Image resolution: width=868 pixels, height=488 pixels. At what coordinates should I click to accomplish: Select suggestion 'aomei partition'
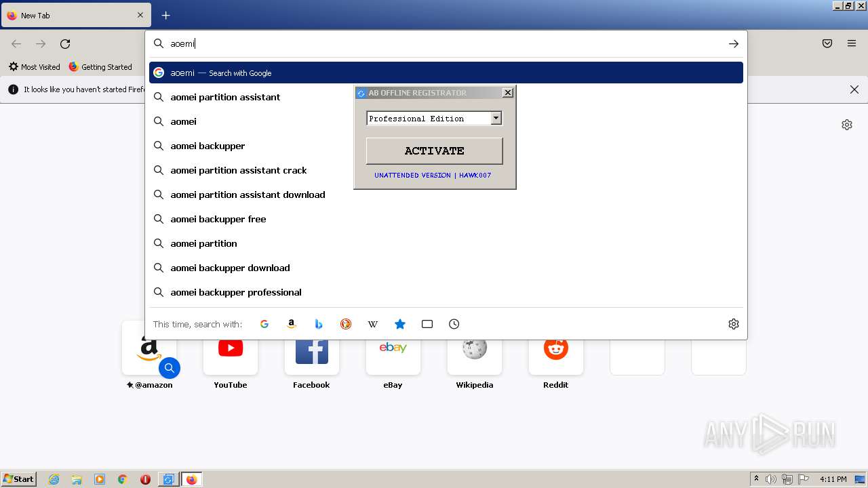click(x=446, y=243)
